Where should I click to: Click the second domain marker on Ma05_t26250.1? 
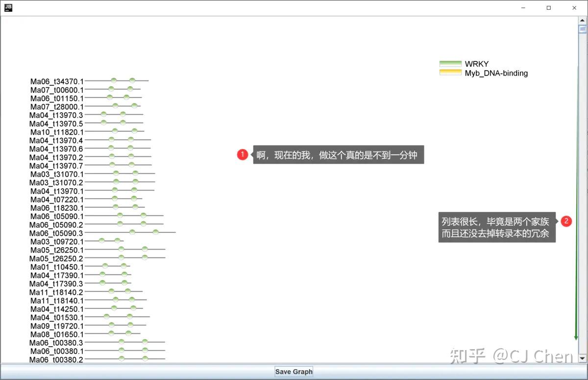click(x=145, y=249)
